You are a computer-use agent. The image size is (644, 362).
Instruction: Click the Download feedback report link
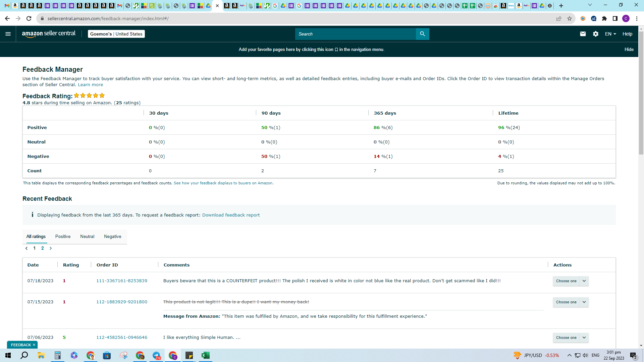pos(231,215)
